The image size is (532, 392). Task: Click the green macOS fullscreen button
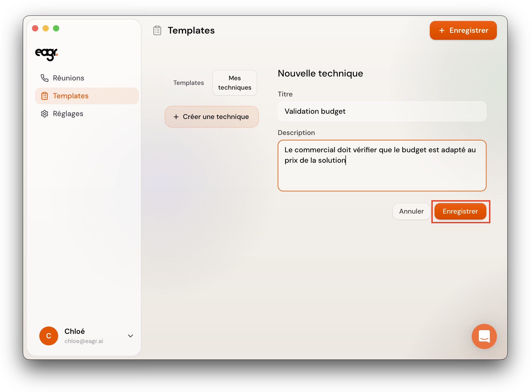point(56,28)
